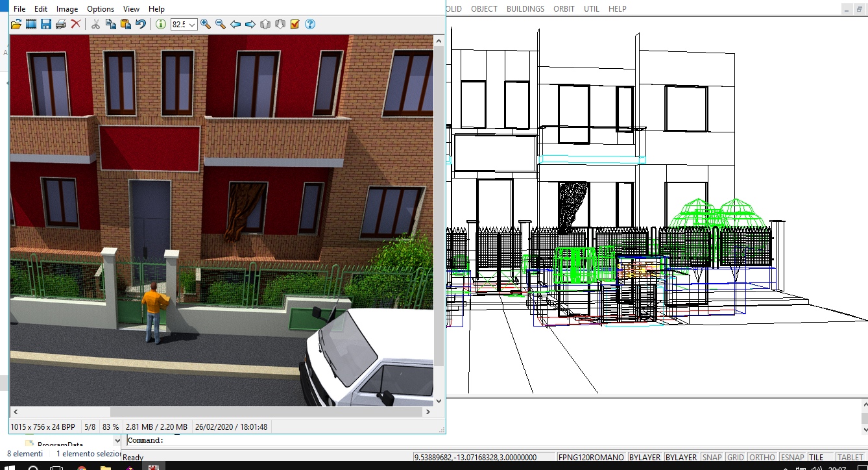
Task: Toggle SNAP mode in the status bar
Action: point(712,458)
